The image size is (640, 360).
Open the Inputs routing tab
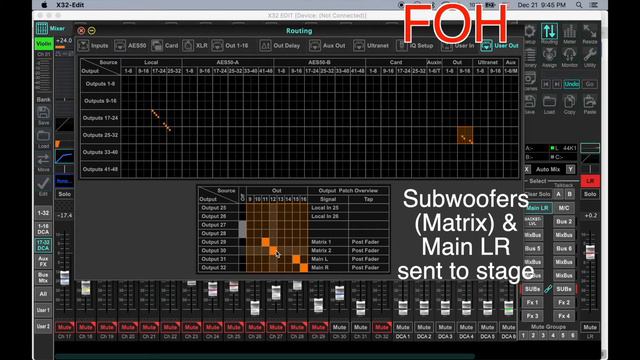point(93,46)
